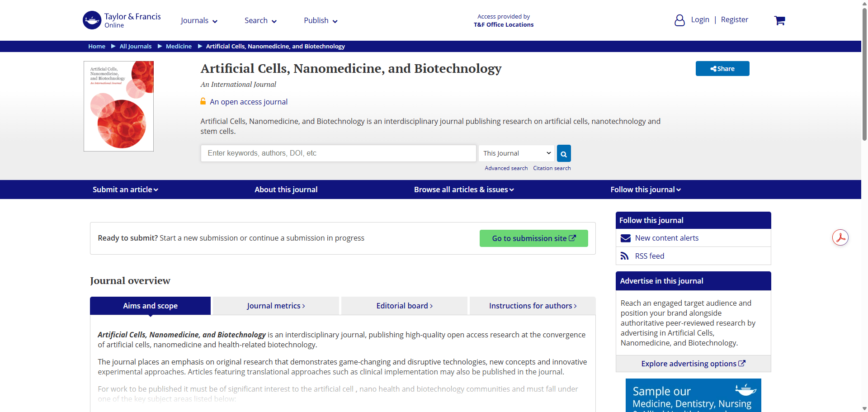Open the Editorial board tab

tap(405, 306)
